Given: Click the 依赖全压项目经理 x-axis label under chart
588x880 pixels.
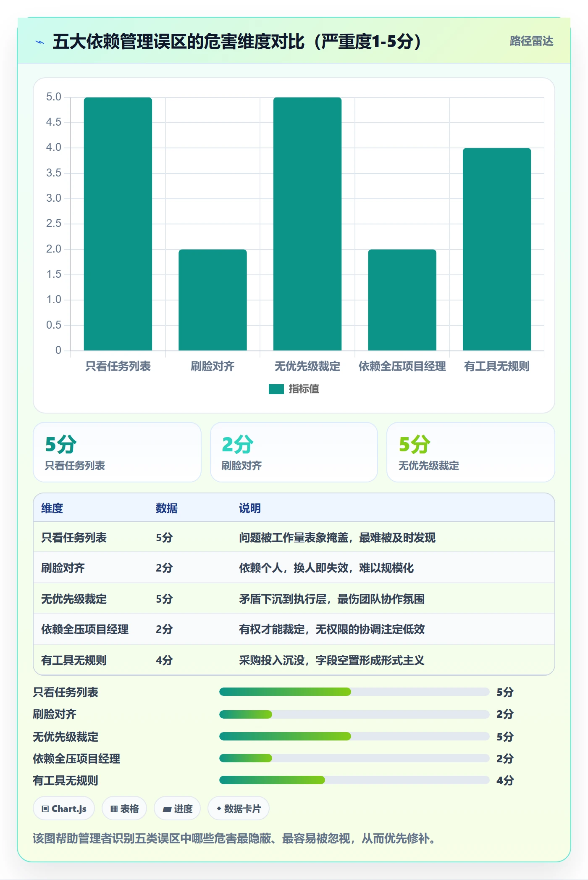Looking at the screenshot, I should point(402,366).
